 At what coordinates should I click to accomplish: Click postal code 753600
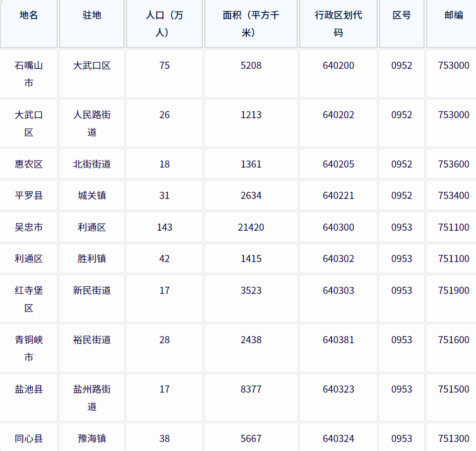pyautogui.click(x=454, y=164)
